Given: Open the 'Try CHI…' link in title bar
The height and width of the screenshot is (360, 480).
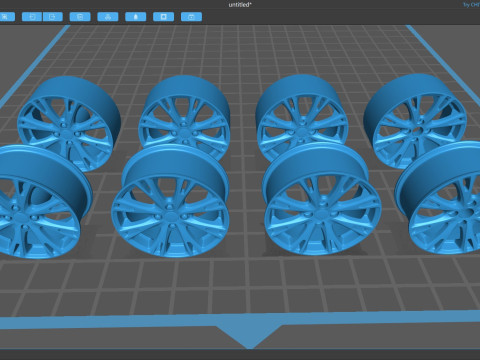Looking at the screenshot, I should point(471,5).
